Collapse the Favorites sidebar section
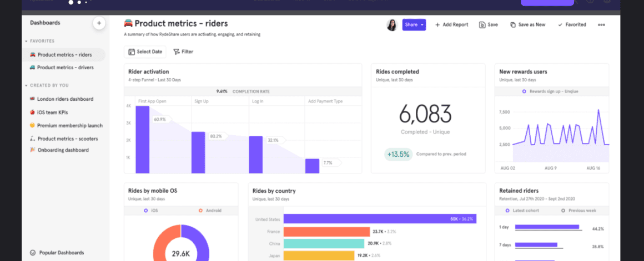Viewport: 644px width, 261px height. click(26, 42)
